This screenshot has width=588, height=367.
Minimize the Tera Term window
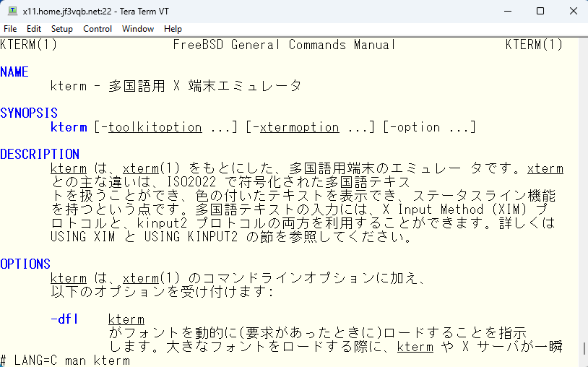[x=508, y=11]
